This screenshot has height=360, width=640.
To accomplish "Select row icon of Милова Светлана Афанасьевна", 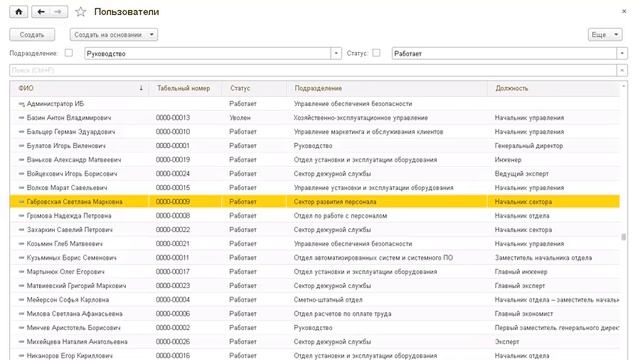I will pyautogui.click(x=21, y=314).
